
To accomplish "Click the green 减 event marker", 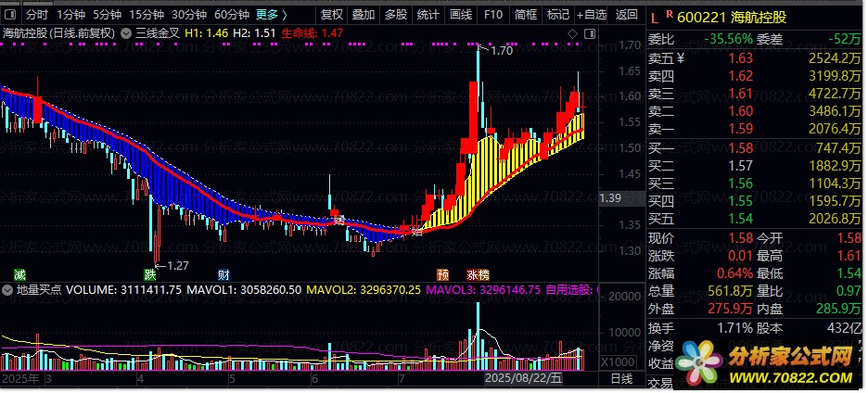I will 19,274.
